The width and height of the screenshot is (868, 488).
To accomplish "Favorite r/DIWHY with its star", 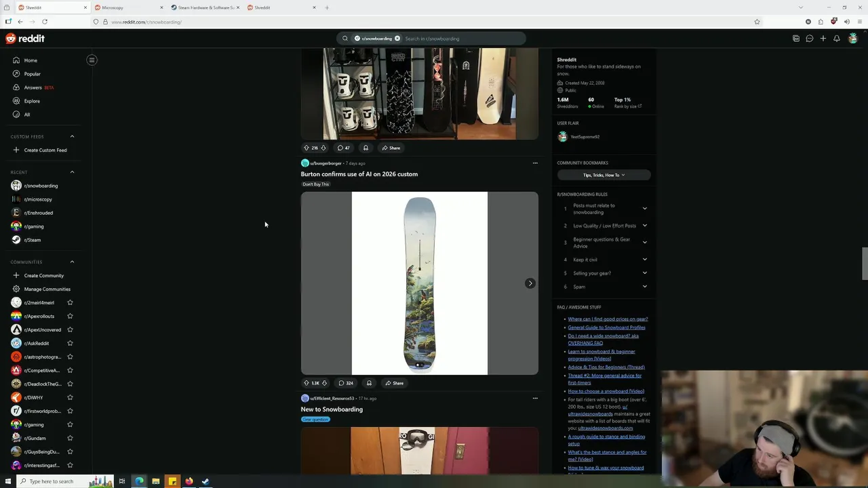I will [70, 397].
